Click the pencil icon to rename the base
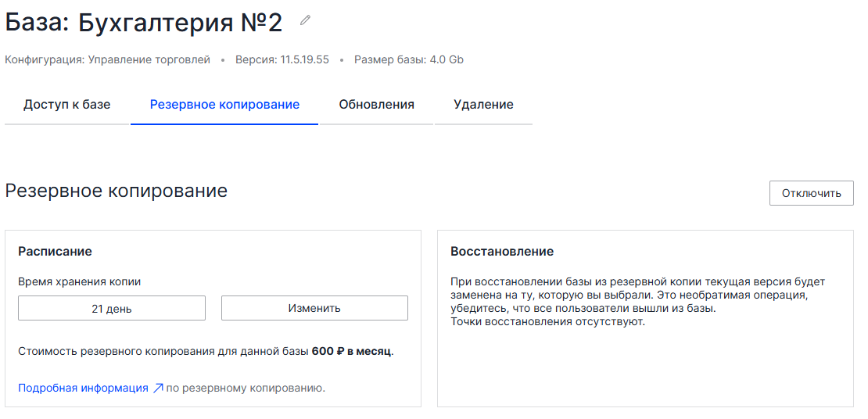 tap(305, 20)
